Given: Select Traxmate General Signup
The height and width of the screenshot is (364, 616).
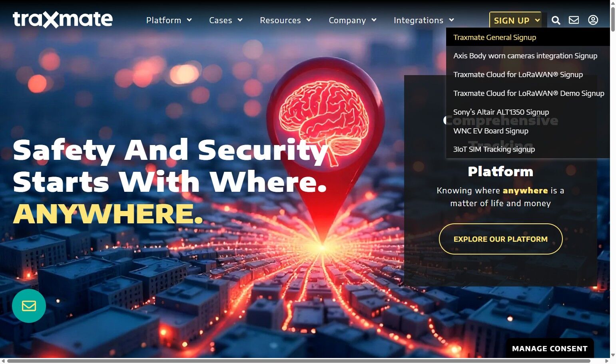Looking at the screenshot, I should 494,37.
